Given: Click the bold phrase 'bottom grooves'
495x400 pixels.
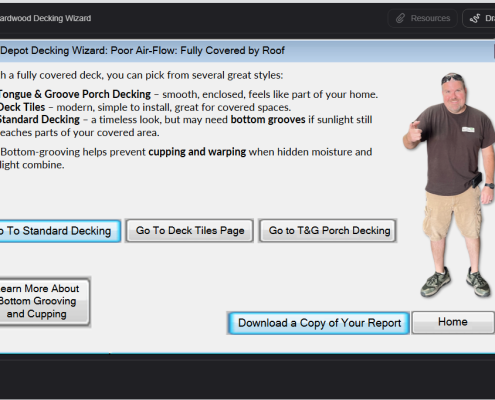Looking at the screenshot, I should [268, 120].
